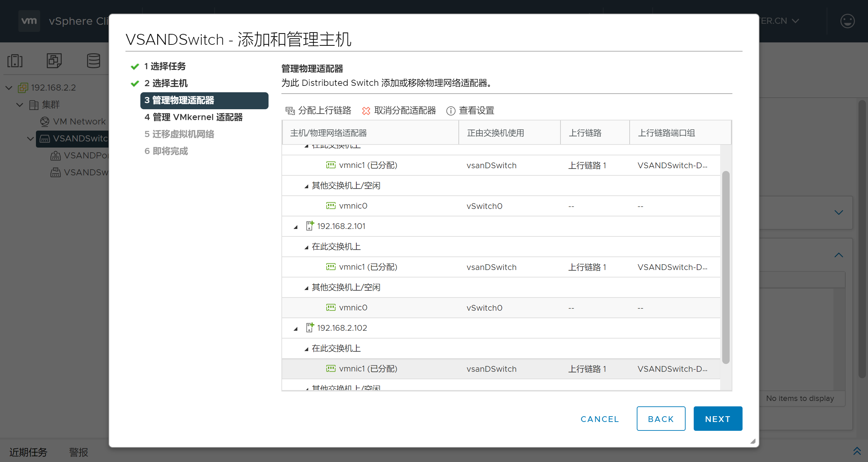Open the smiley feedback icon

(x=847, y=21)
